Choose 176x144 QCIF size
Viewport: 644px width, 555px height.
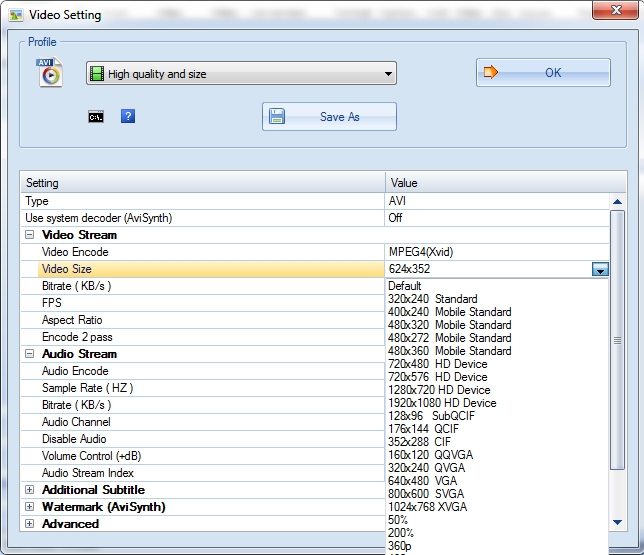pos(497,429)
